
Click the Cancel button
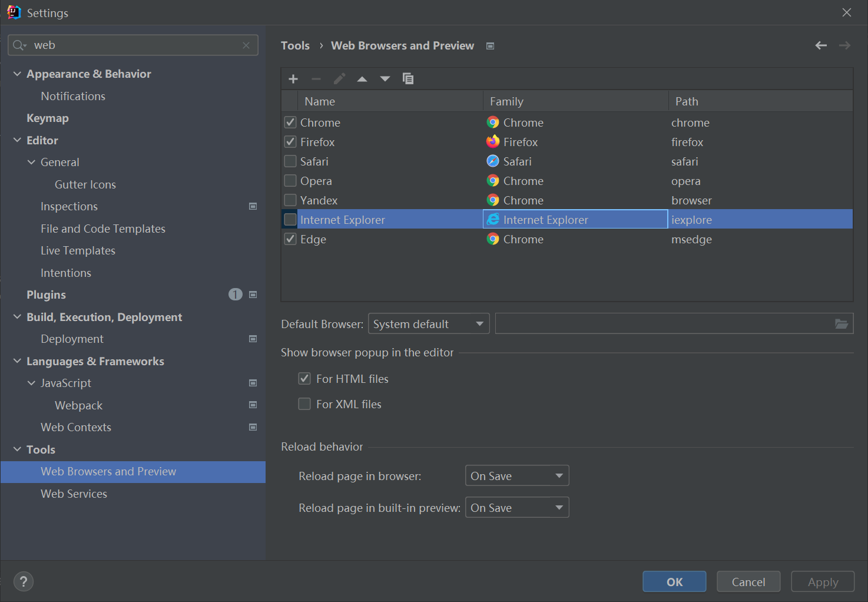click(748, 582)
